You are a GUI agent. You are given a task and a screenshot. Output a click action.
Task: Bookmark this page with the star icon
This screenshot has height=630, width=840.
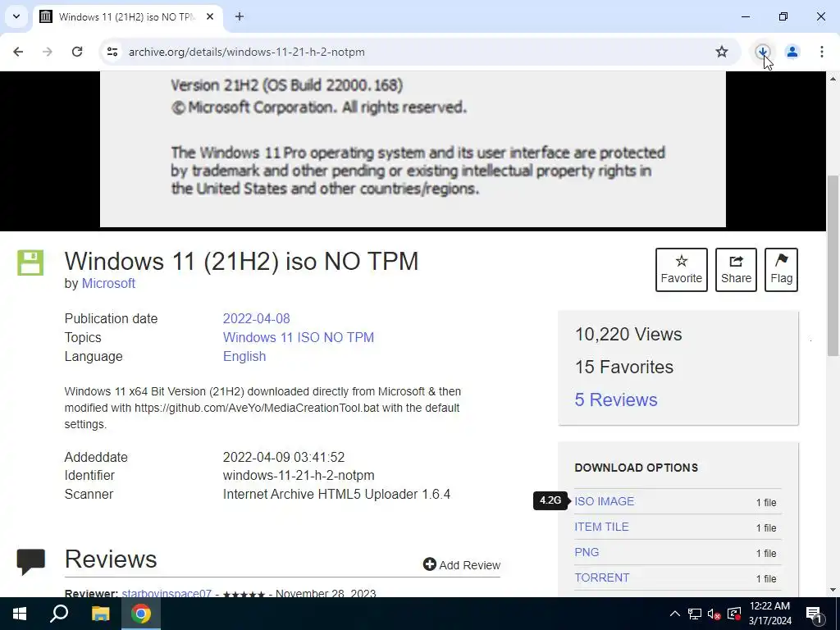click(x=722, y=52)
